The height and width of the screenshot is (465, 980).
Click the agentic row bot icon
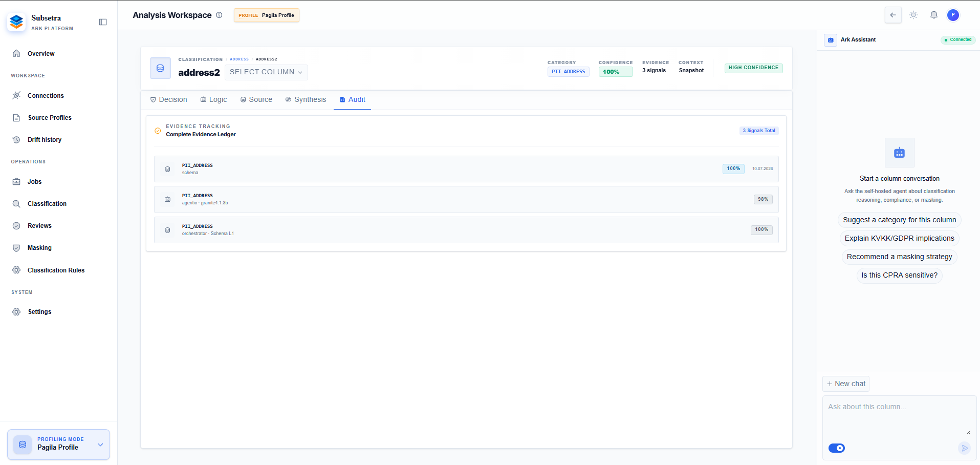tap(167, 199)
